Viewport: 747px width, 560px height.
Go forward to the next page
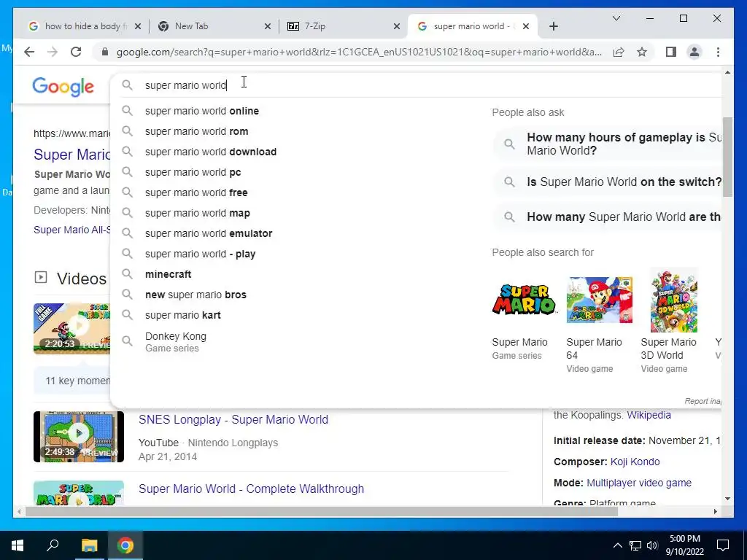[x=53, y=52]
